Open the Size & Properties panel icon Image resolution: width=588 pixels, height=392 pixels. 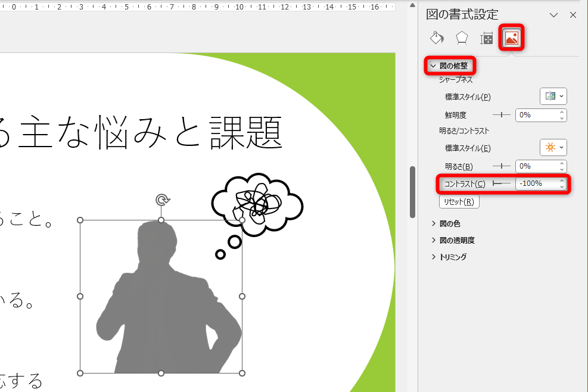pos(486,38)
